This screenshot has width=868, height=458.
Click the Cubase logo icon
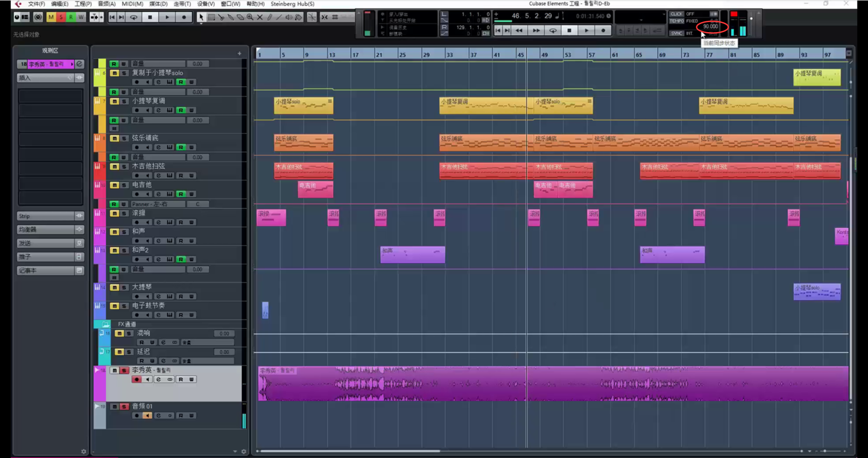[x=18, y=4]
